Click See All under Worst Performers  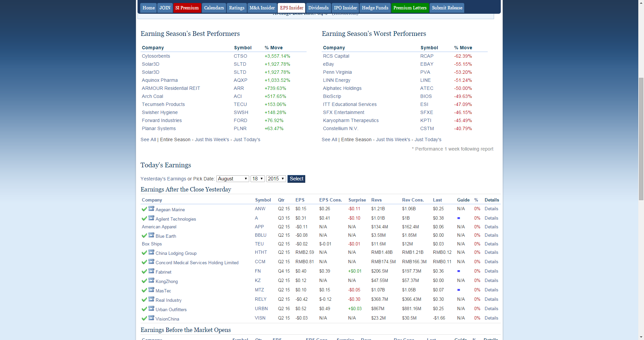tap(329, 139)
